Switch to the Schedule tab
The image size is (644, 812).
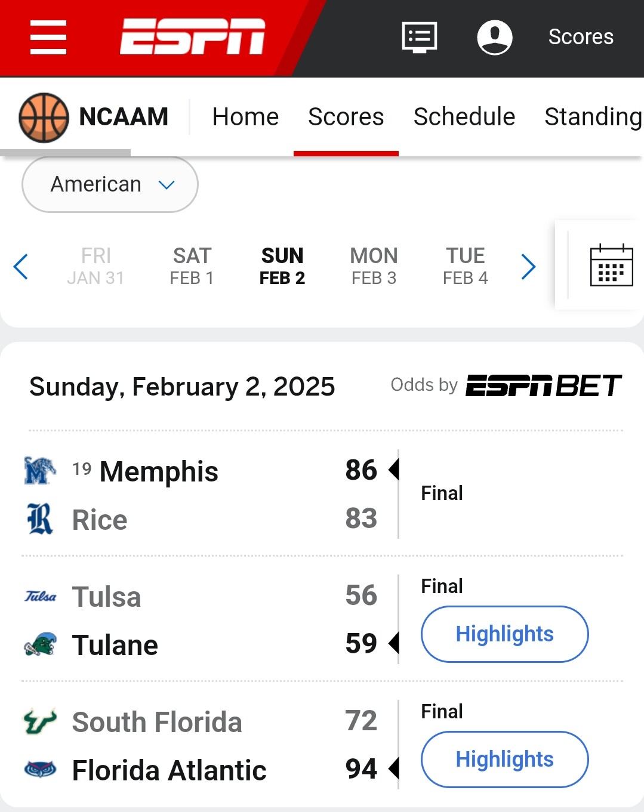[464, 117]
